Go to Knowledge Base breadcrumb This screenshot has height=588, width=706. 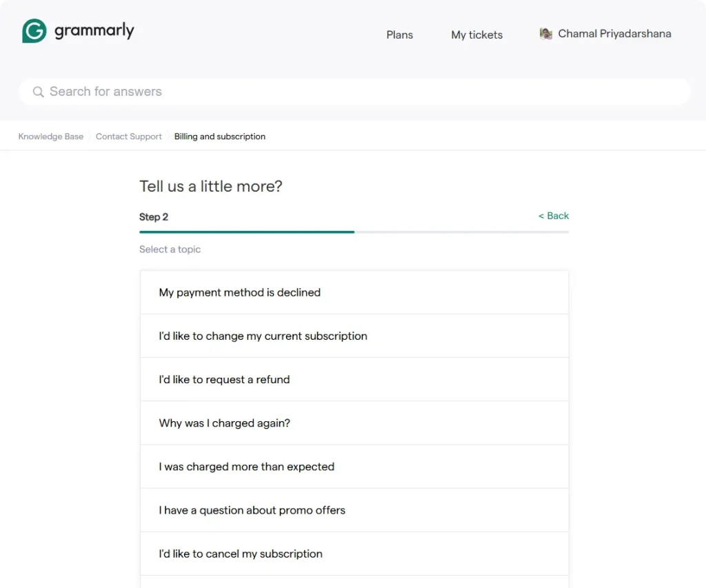coord(50,136)
